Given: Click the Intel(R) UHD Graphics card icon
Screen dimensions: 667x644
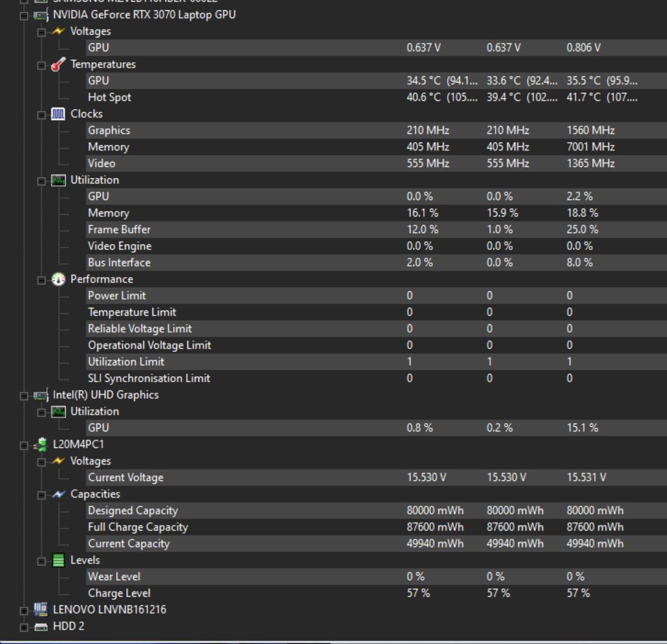Looking at the screenshot, I should tap(41, 395).
